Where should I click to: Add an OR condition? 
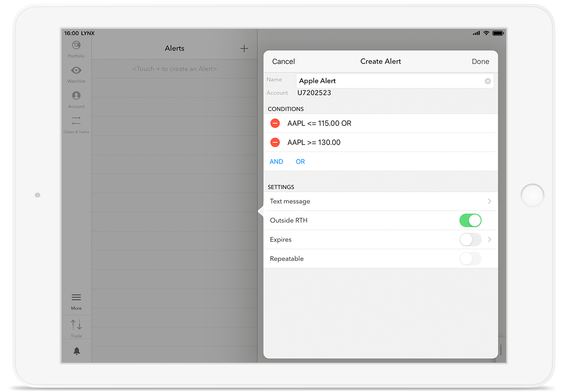(x=300, y=162)
